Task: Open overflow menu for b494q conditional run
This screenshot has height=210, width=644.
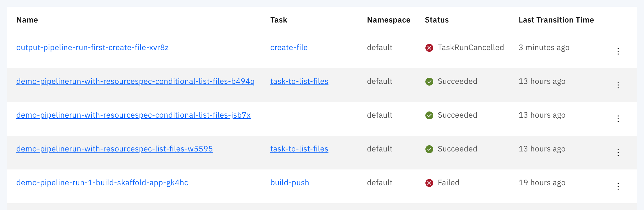Action: pos(618,85)
